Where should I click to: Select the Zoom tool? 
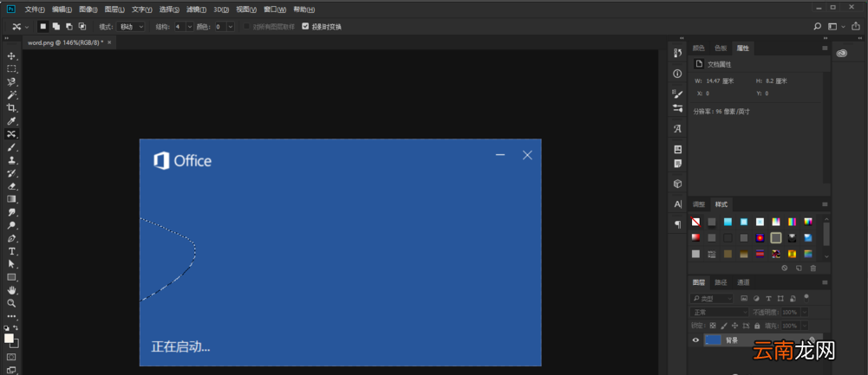[x=11, y=303]
